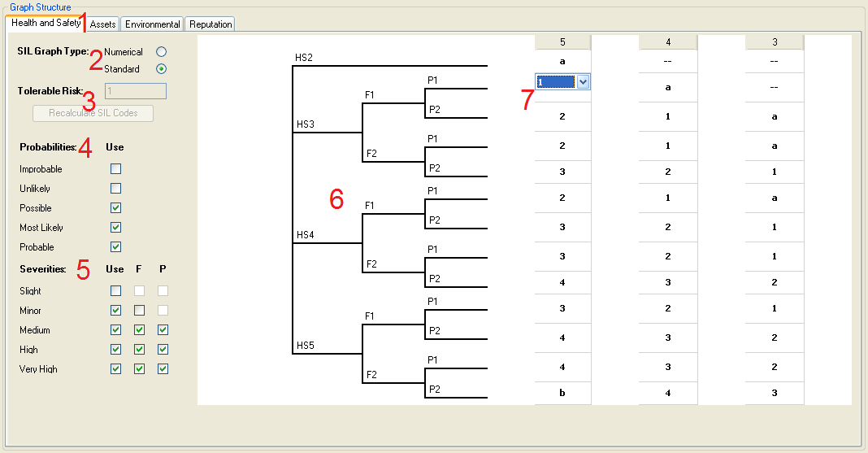Uncheck Use for Very High severity
This screenshot has width=868, height=453.
pos(115,369)
